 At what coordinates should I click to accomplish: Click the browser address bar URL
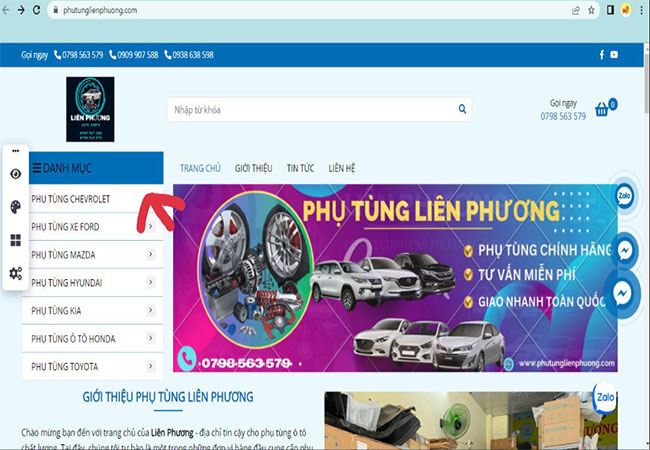(100, 10)
